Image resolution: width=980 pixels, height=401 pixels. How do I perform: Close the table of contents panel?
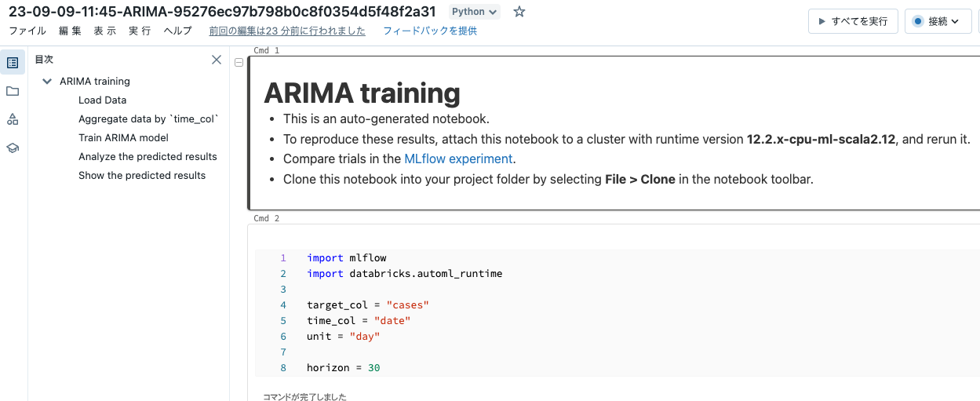point(217,60)
